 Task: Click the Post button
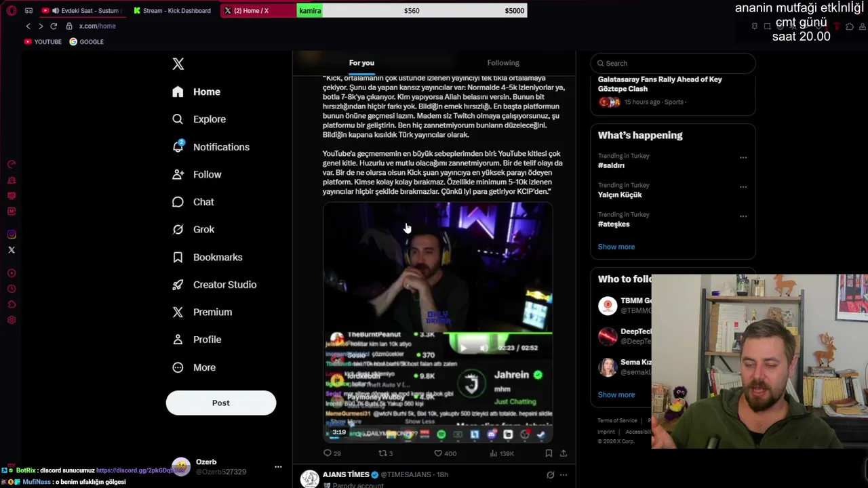point(221,403)
